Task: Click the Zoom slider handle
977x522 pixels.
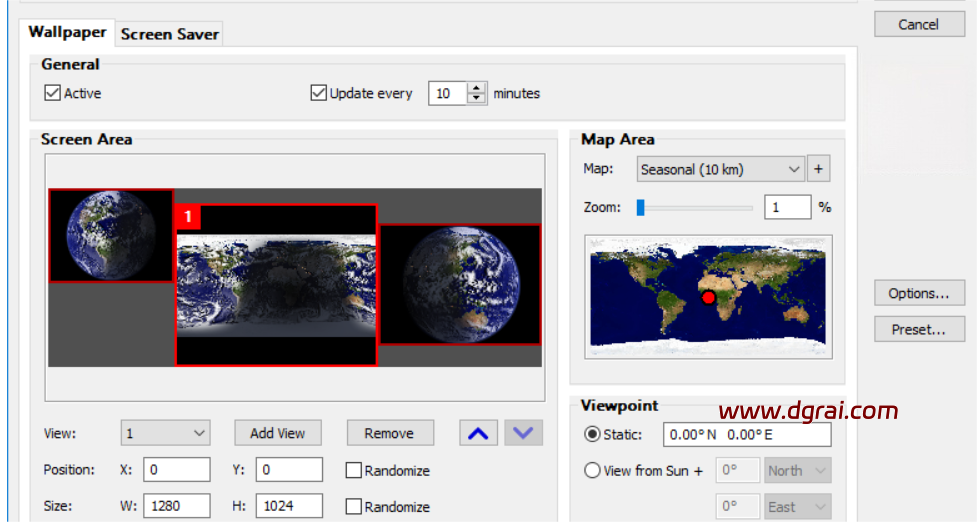Action: point(641,208)
